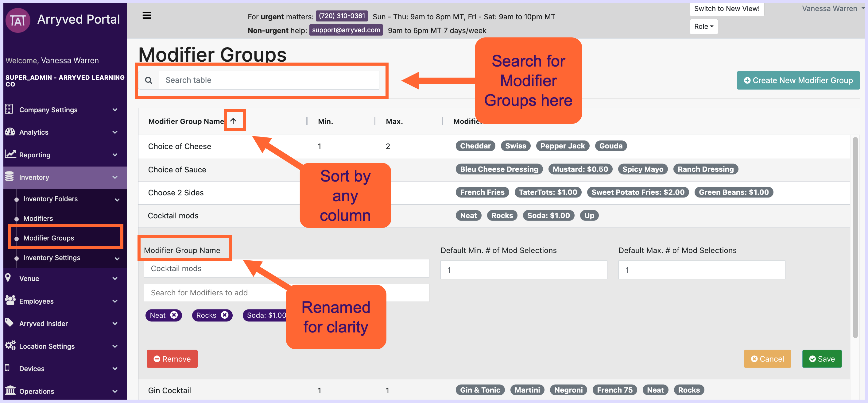Expand the Devices menu
This screenshot has height=403, width=868.
(115, 369)
